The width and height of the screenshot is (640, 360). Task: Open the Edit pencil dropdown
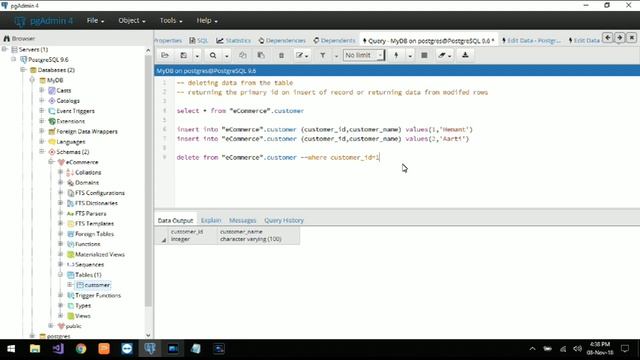coord(302,55)
